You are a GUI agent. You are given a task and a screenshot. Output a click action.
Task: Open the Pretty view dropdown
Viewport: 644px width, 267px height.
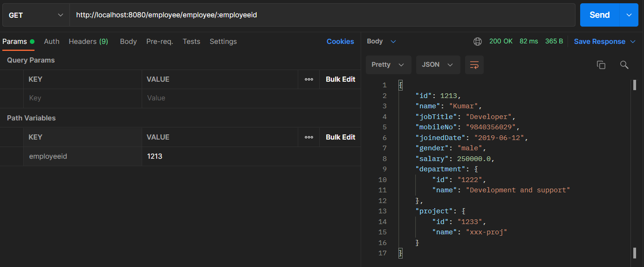point(389,65)
